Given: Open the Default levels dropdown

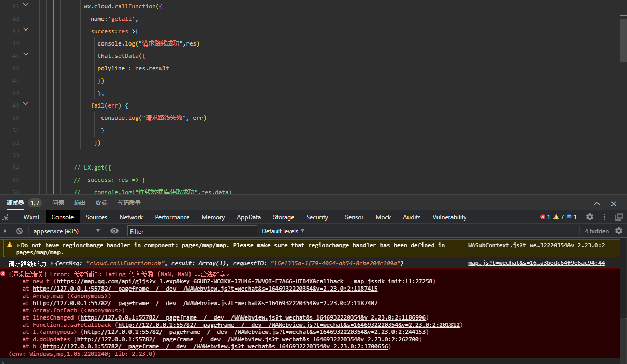Looking at the screenshot, I should click(283, 231).
